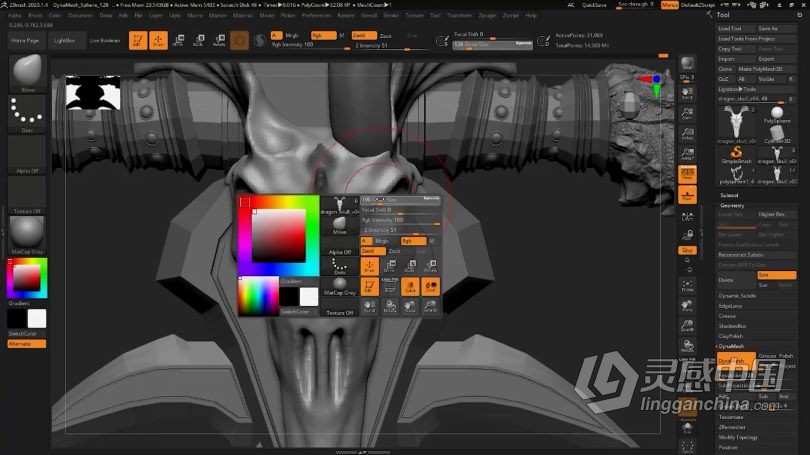Viewport: 810px width, 455px height.
Task: Click the main color picker square in popup
Action: coord(278,236)
